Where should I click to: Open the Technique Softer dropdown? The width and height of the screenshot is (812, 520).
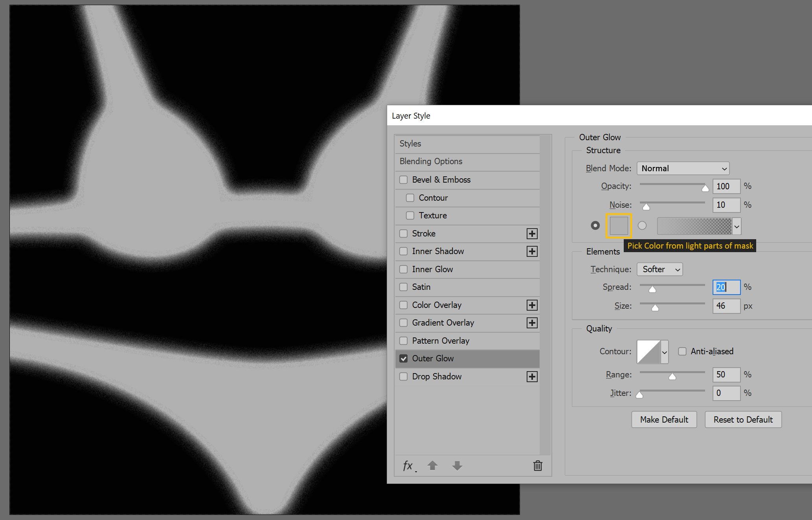point(660,269)
